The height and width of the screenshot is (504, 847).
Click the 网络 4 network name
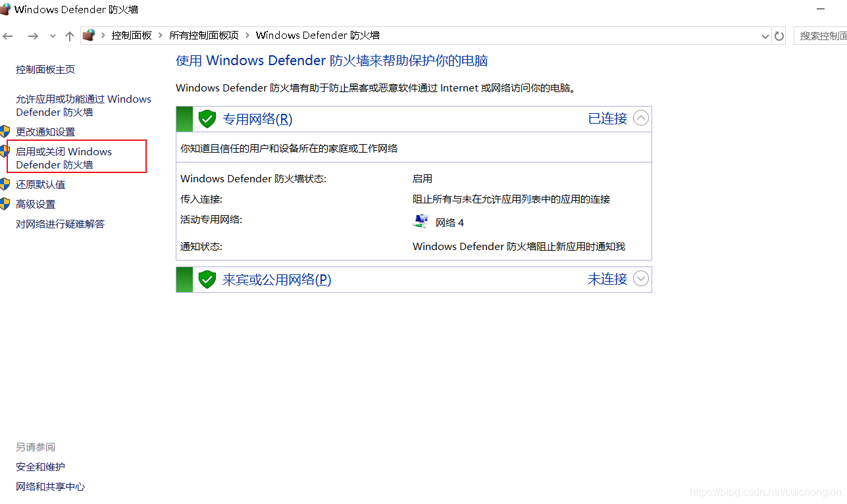click(x=449, y=222)
